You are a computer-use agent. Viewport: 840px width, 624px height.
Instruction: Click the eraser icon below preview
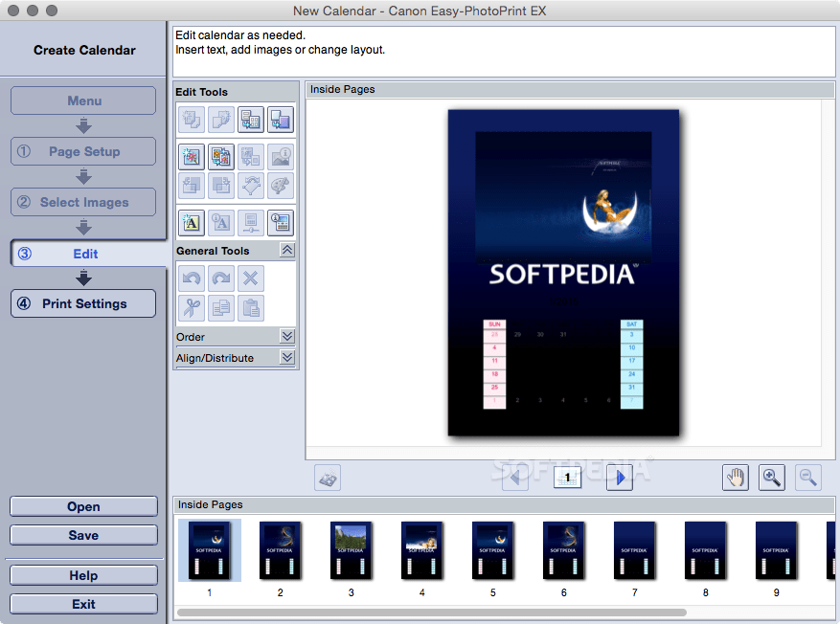pyautogui.click(x=328, y=478)
